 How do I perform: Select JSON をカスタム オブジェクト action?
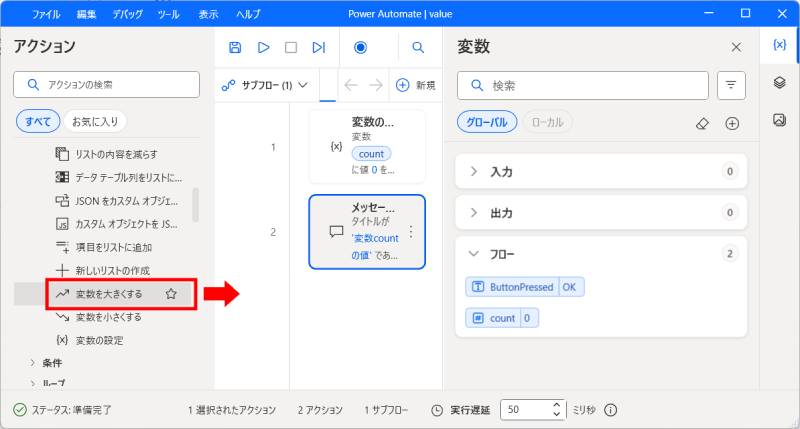click(x=116, y=201)
